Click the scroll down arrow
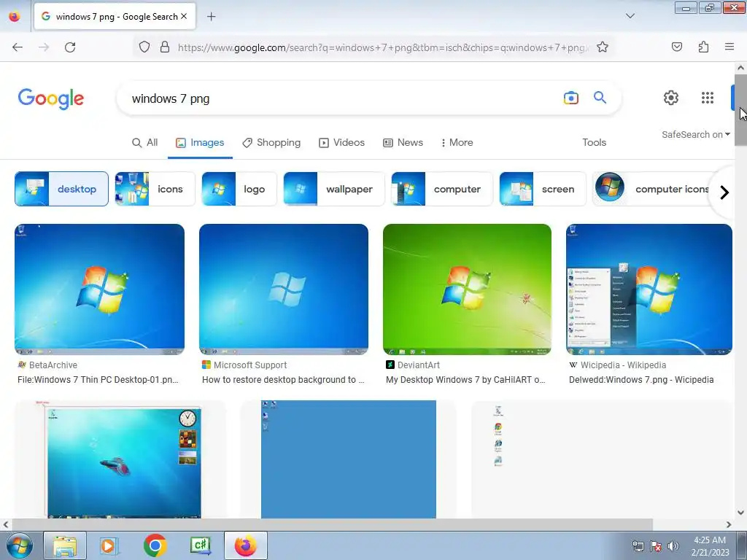Image resolution: width=747 pixels, height=560 pixels. point(741,513)
